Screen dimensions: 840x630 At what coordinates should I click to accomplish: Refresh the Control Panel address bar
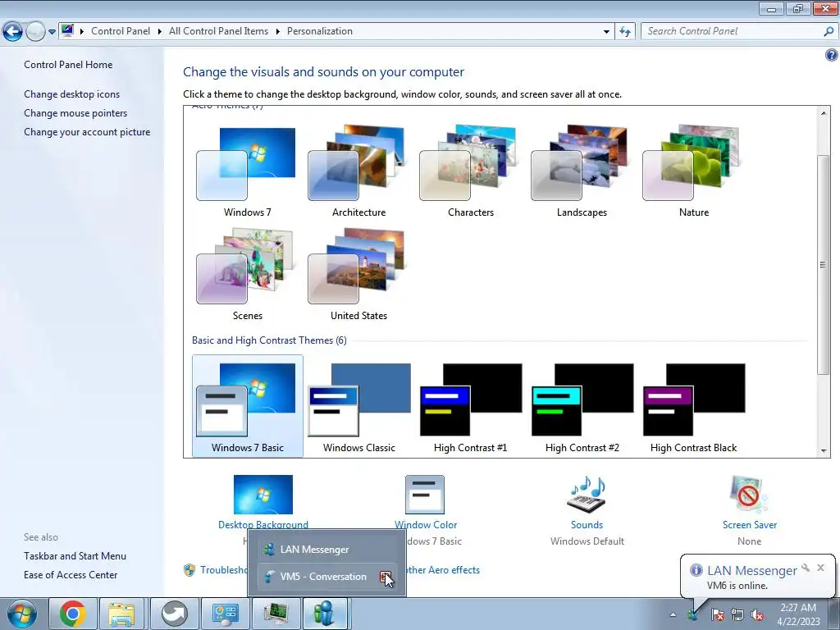[624, 32]
